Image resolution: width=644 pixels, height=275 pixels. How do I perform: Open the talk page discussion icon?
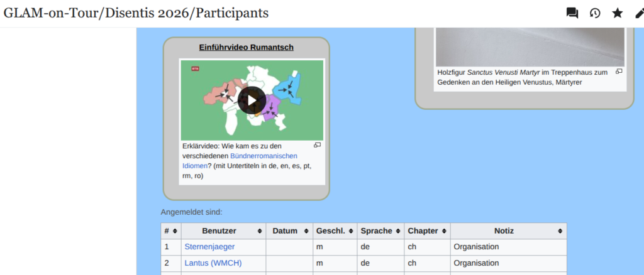pos(572,13)
